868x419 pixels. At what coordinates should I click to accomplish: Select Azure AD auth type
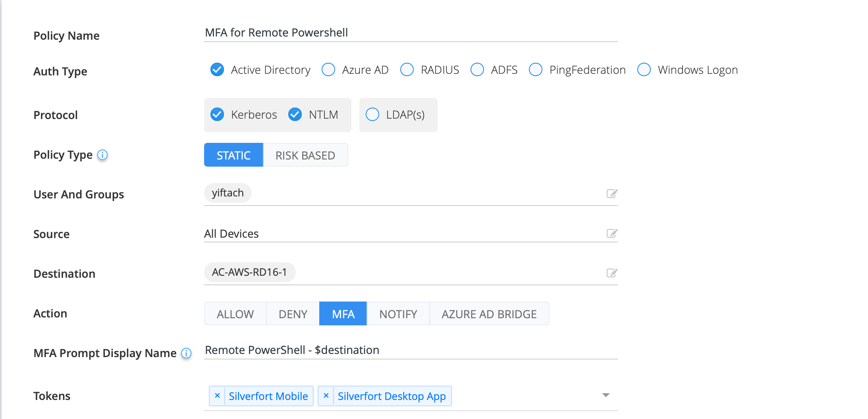[x=328, y=69]
